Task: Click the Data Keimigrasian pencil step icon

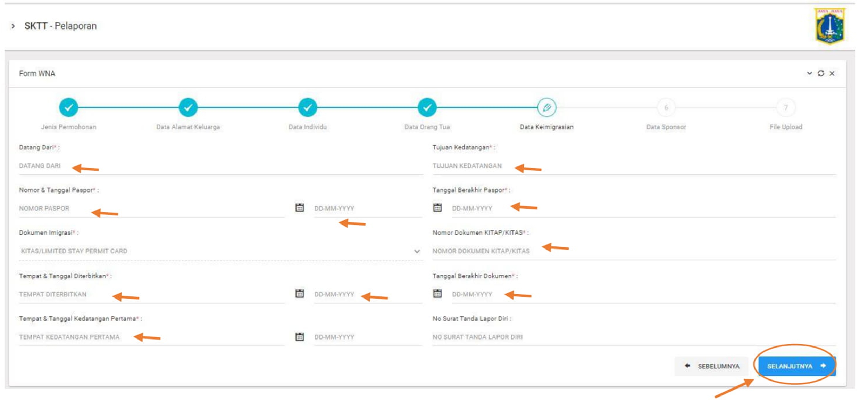Action: [546, 107]
